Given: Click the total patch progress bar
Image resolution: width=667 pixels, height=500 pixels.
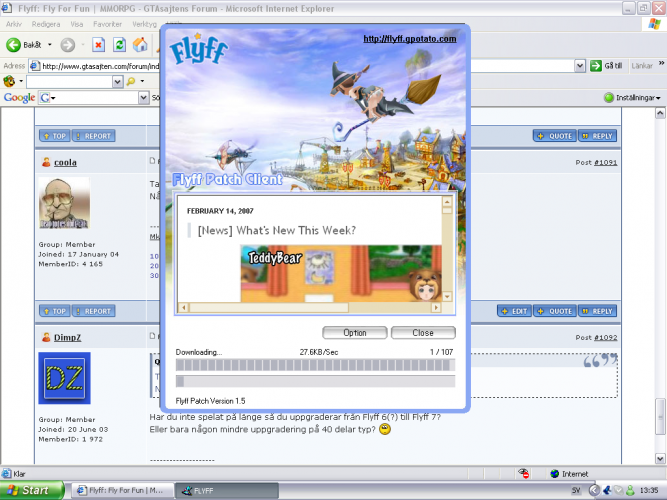Looking at the screenshot, I should point(315,381).
